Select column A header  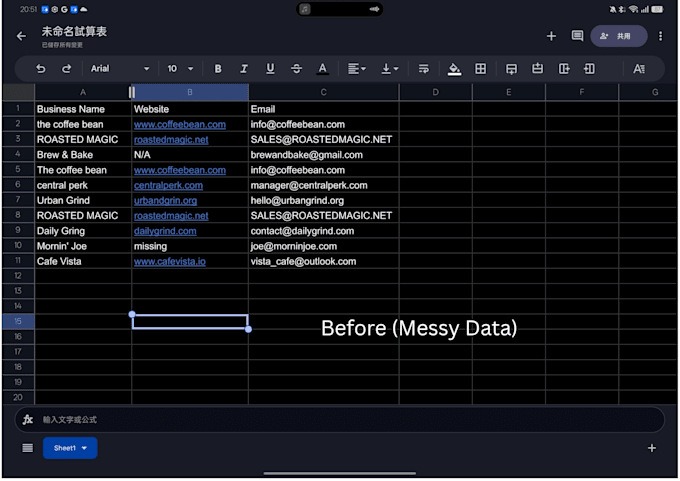[x=83, y=92]
